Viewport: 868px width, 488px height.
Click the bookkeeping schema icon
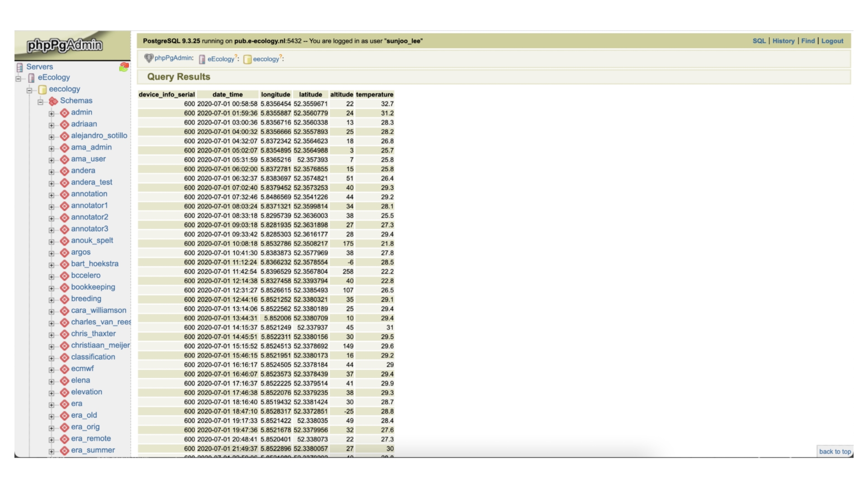(x=65, y=287)
